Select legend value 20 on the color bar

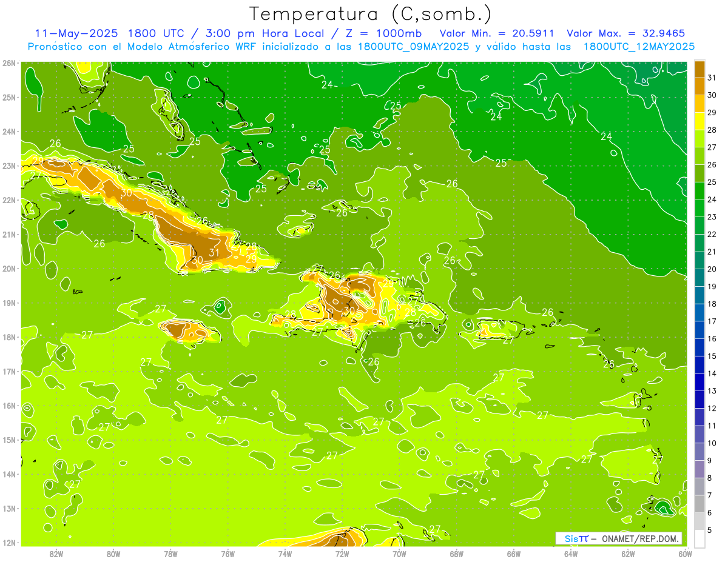click(712, 269)
